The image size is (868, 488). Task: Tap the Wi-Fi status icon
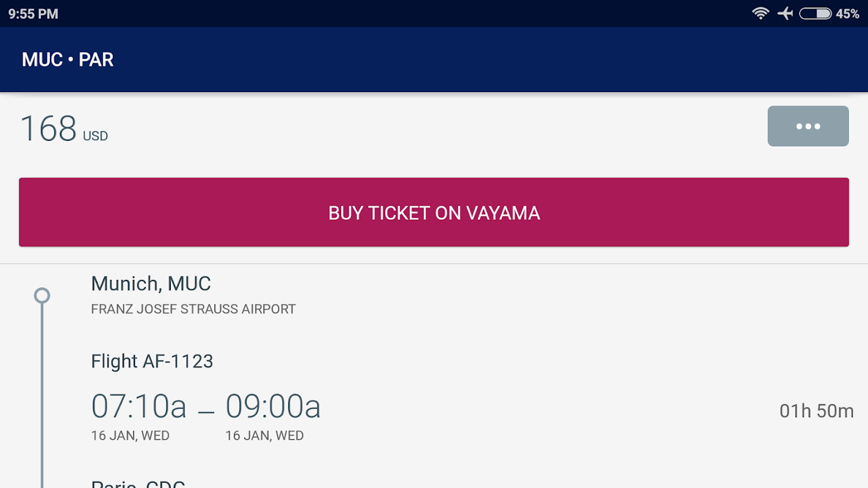[x=760, y=13]
